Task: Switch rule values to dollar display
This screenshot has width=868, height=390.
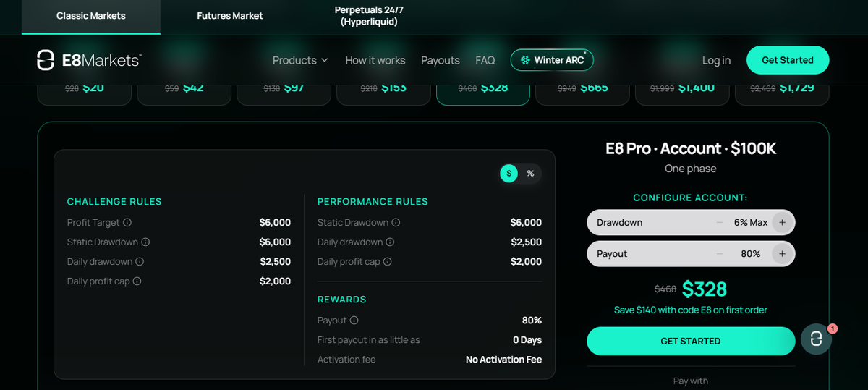Action: tap(509, 173)
